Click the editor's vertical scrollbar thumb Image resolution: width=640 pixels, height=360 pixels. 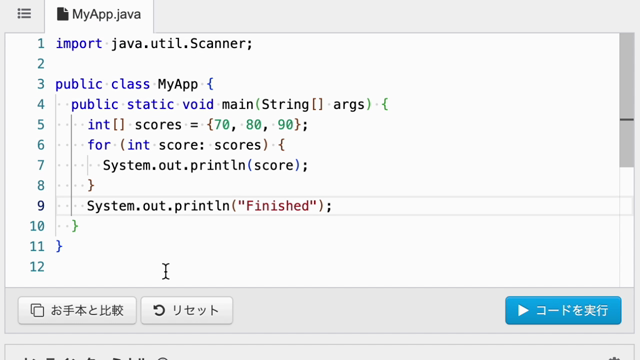[x=626, y=100]
